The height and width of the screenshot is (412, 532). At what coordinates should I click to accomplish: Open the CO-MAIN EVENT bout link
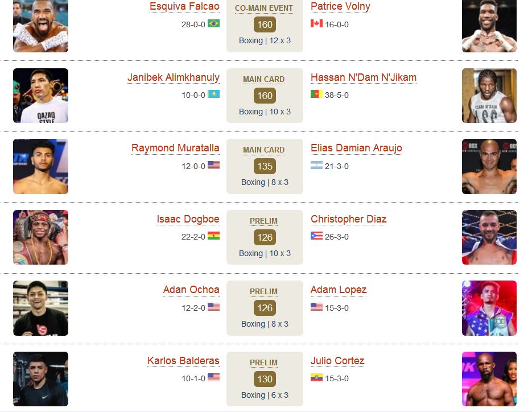click(264, 8)
